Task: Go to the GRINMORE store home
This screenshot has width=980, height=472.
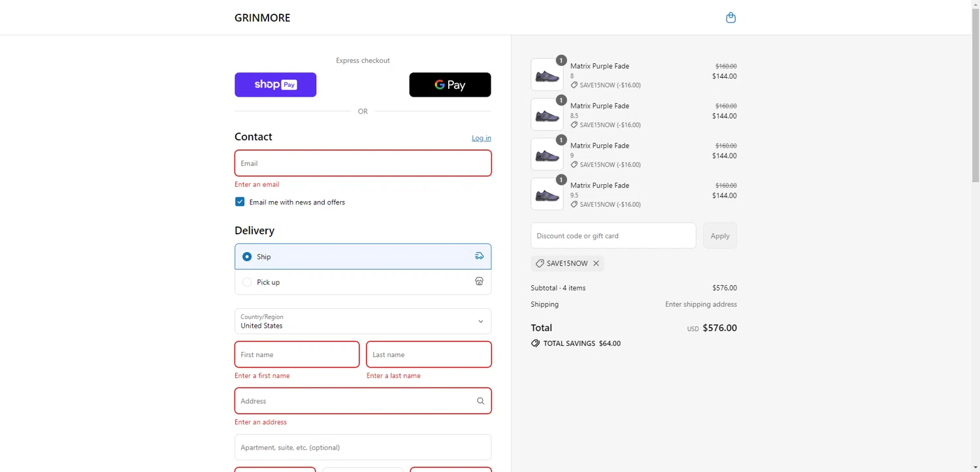Action: 262,18
